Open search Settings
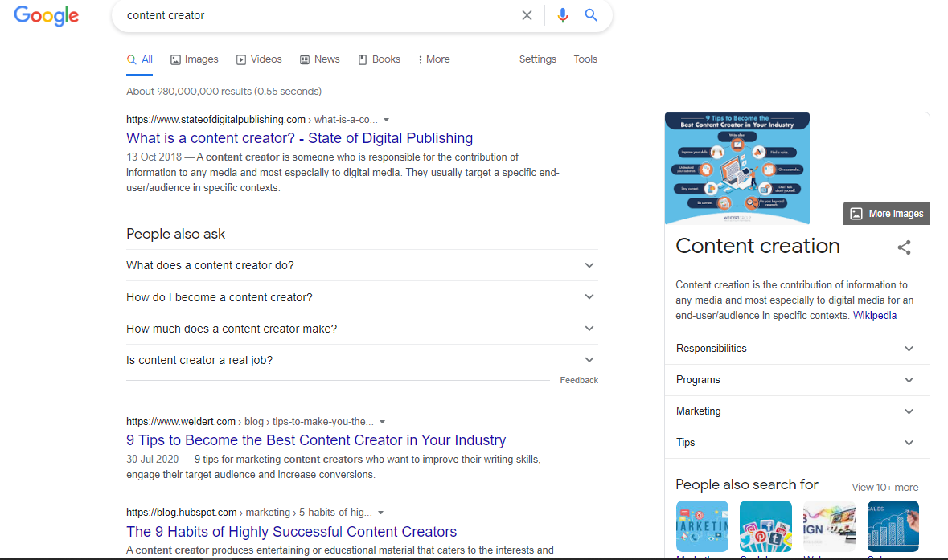The image size is (948, 560). 537,59
